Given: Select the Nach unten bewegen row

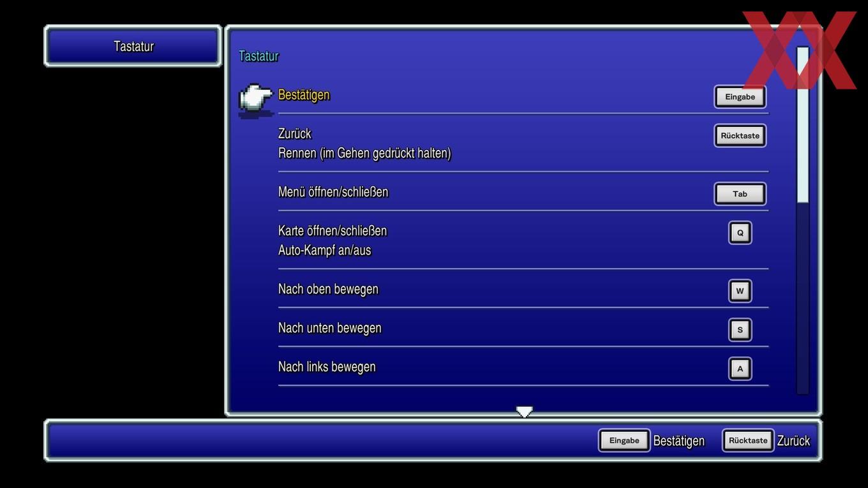Looking at the screenshot, I should pyautogui.click(x=523, y=328).
